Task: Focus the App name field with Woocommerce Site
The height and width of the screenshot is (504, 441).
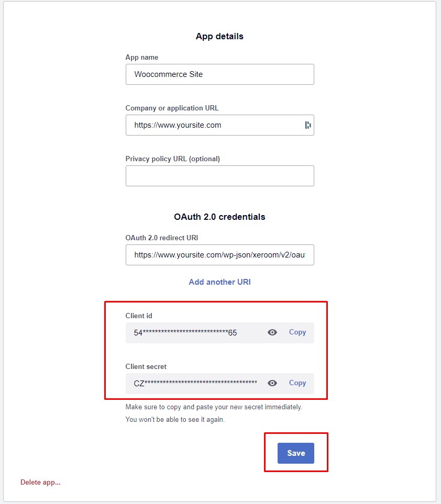Action: click(219, 74)
